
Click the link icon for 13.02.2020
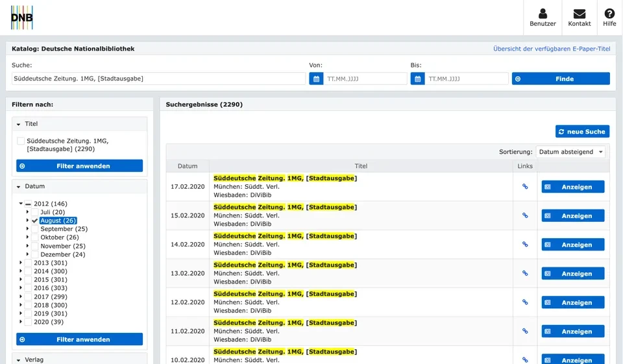[525, 273]
